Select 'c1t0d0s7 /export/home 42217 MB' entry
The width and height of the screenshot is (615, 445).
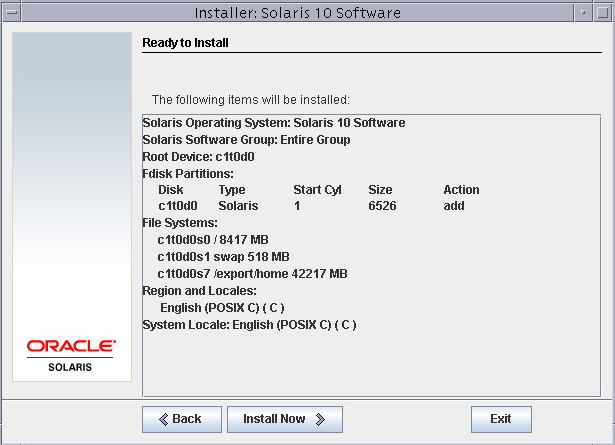click(252, 274)
